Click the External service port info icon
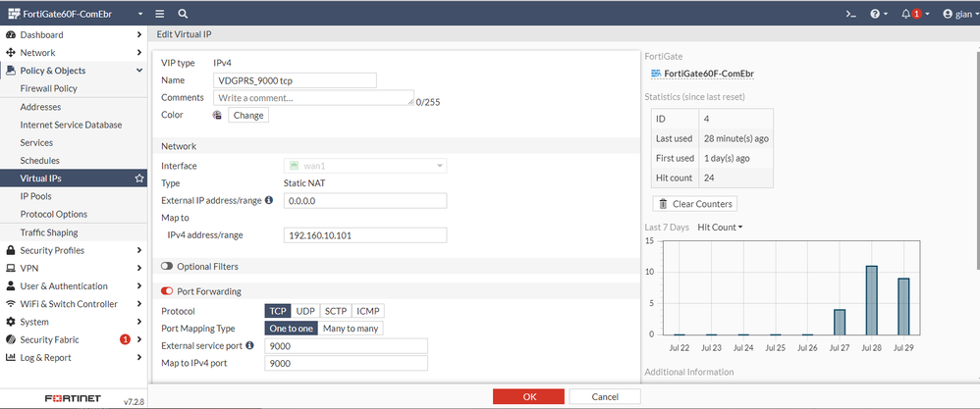The image size is (980, 409). [x=249, y=345]
